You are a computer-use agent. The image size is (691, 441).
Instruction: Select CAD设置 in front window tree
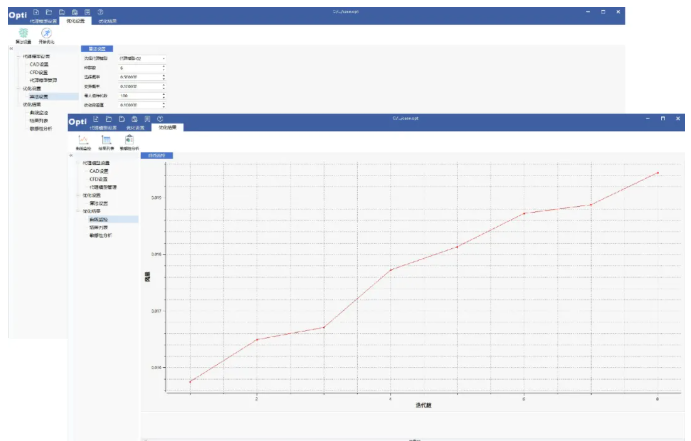pos(99,171)
